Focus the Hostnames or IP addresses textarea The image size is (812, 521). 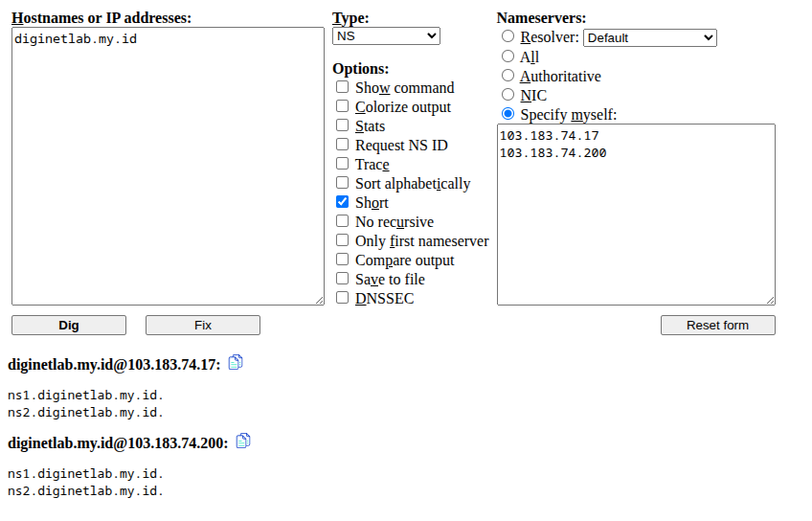(168, 167)
